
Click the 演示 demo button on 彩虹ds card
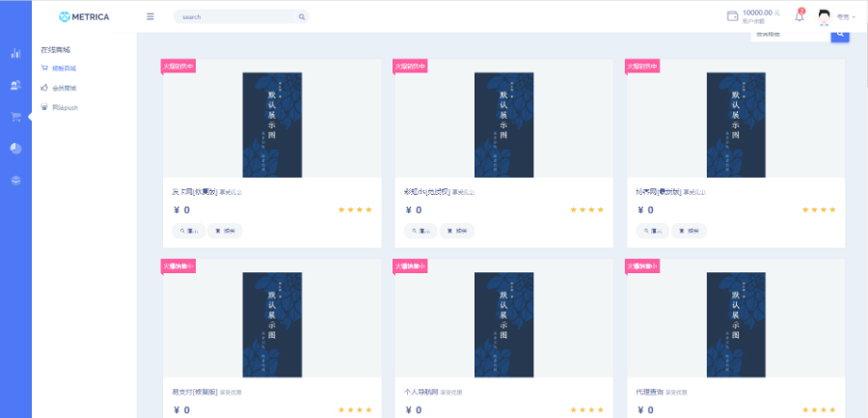[x=420, y=231]
